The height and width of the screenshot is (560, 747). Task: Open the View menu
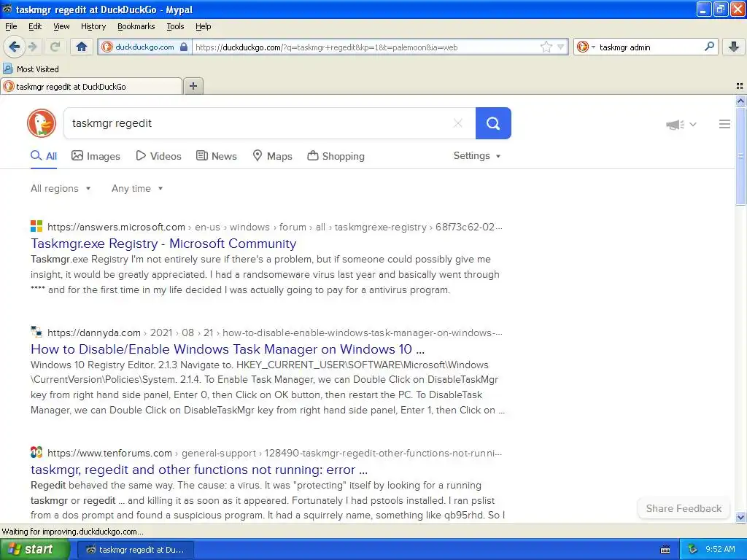[61, 26]
